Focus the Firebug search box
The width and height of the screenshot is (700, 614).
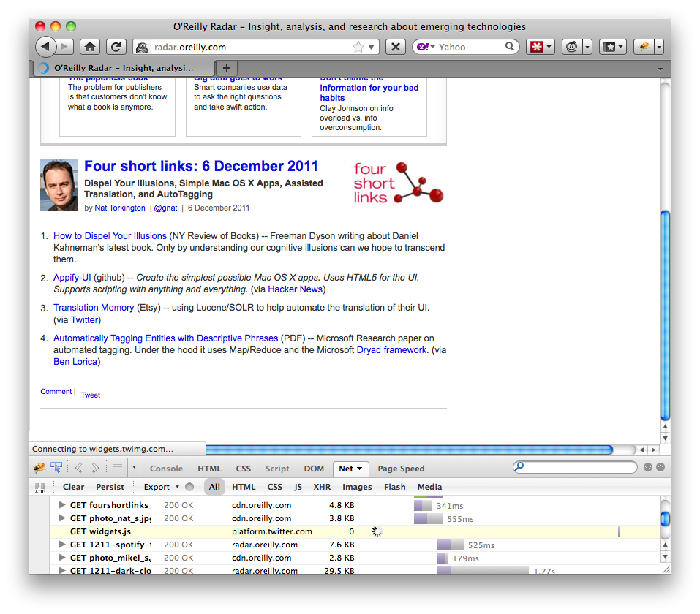click(x=575, y=467)
